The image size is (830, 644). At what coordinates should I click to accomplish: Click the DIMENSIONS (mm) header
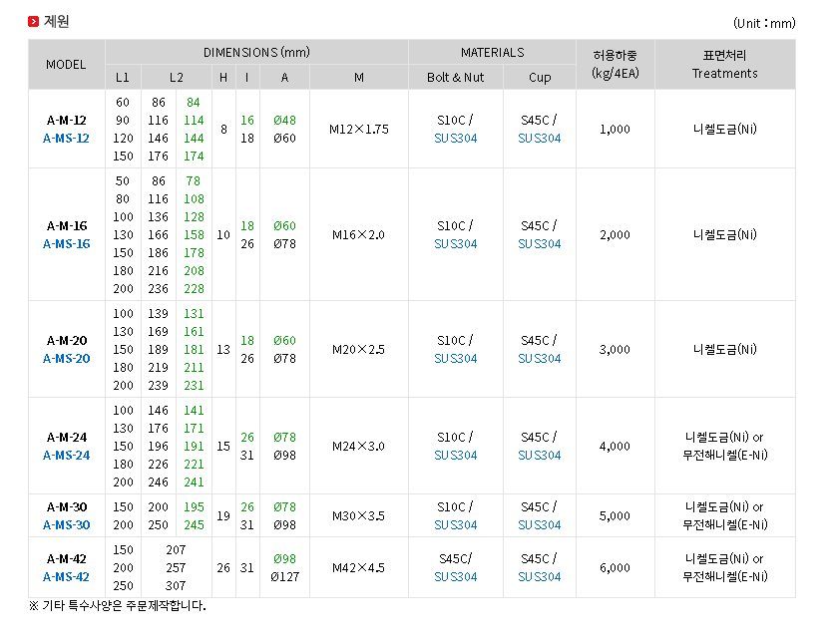[x=256, y=53]
